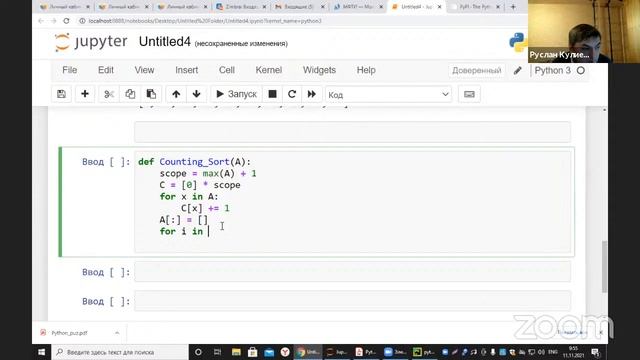The height and width of the screenshot is (360, 640).
Task: Switch to the Zoom app on the taskbar
Action: 395,352
